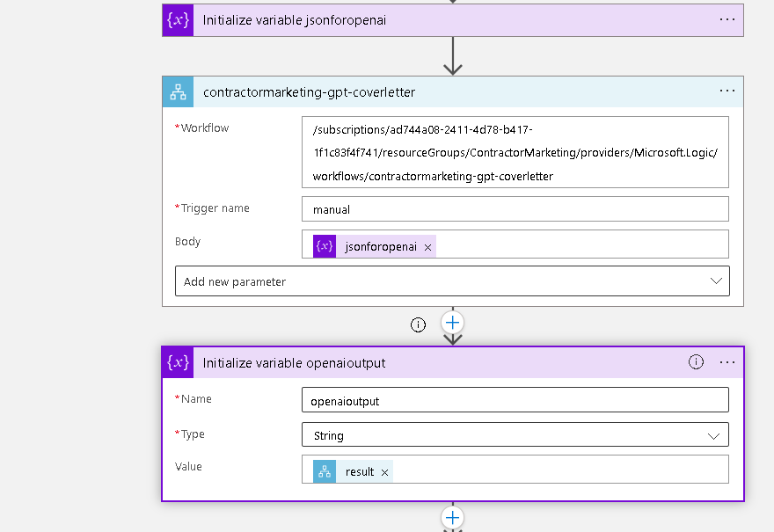774x532 pixels.
Task: Open the 'Initialize variable jsonforopenai' step's variable icon
Action: (178, 20)
